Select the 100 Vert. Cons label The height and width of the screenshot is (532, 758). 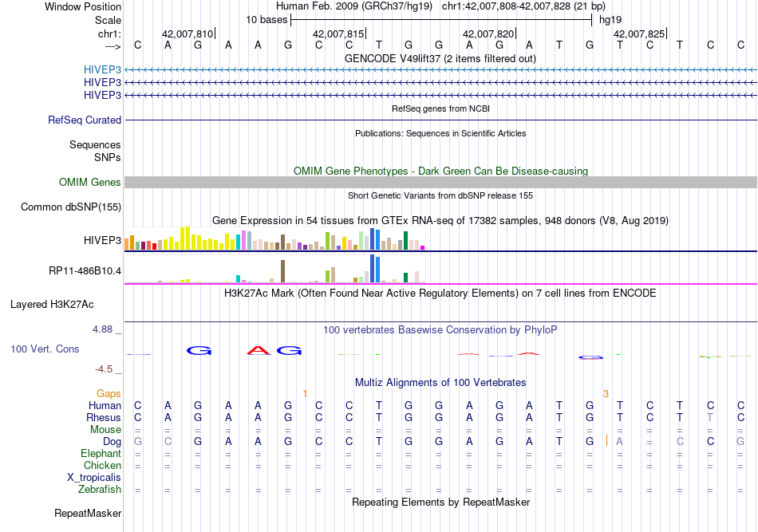[45, 349]
